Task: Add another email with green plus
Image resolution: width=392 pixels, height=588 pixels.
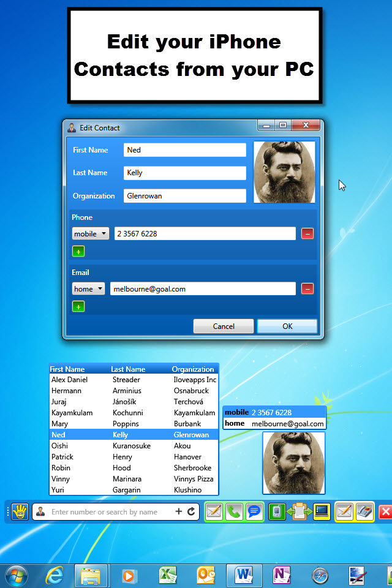Action: click(x=78, y=307)
